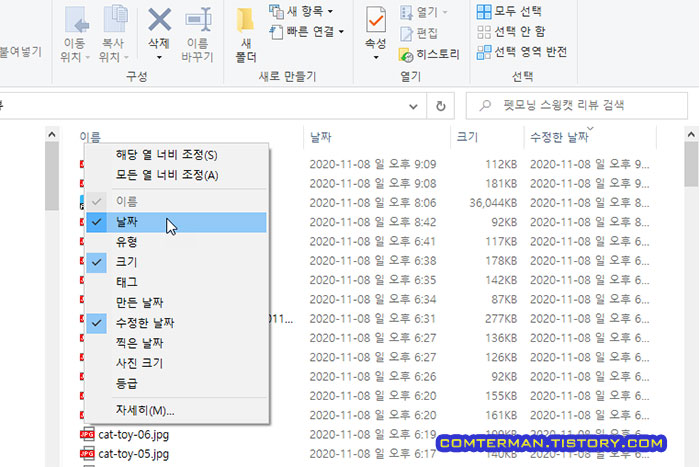Toggle 수정한 날짜 column in context menu
This screenshot has width=700, height=467.
coord(177,323)
